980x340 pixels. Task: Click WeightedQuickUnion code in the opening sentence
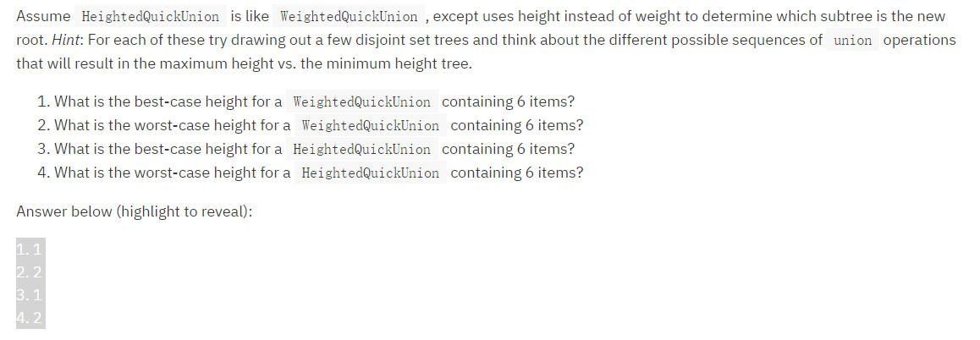(x=348, y=17)
